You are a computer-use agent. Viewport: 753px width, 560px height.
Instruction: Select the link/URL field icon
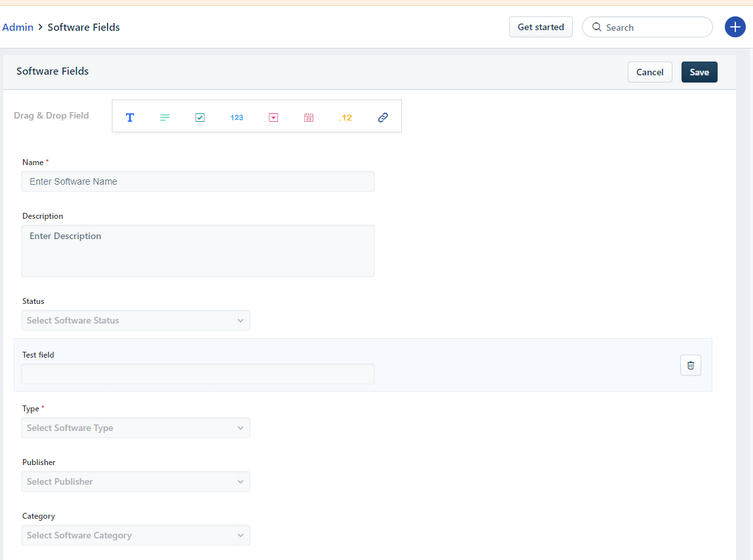[383, 117]
